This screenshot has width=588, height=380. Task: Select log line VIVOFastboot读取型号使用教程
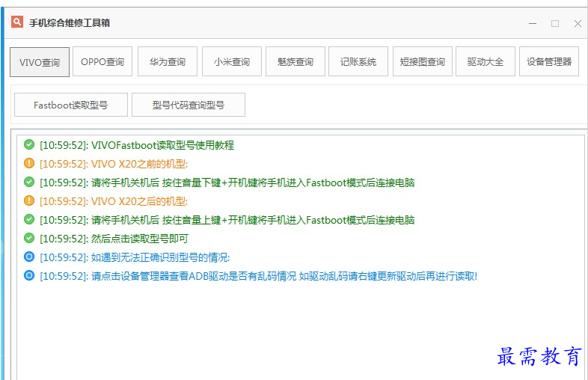[x=137, y=145]
